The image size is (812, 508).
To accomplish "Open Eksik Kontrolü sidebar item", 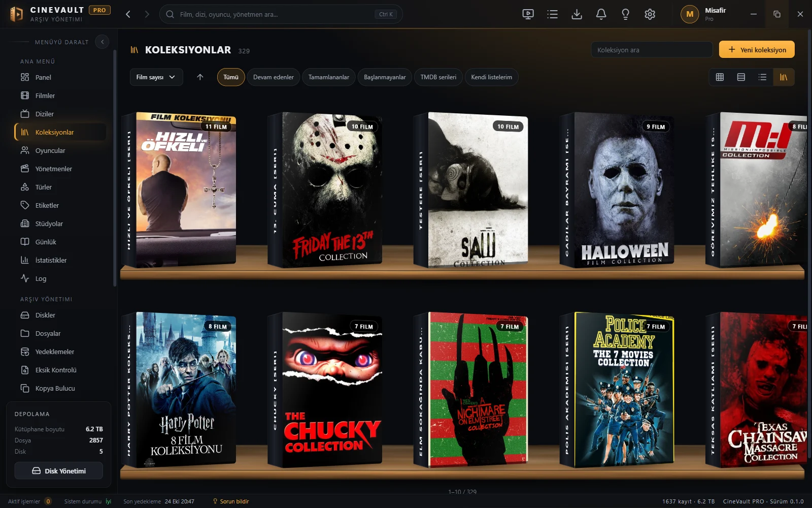I will point(60,370).
